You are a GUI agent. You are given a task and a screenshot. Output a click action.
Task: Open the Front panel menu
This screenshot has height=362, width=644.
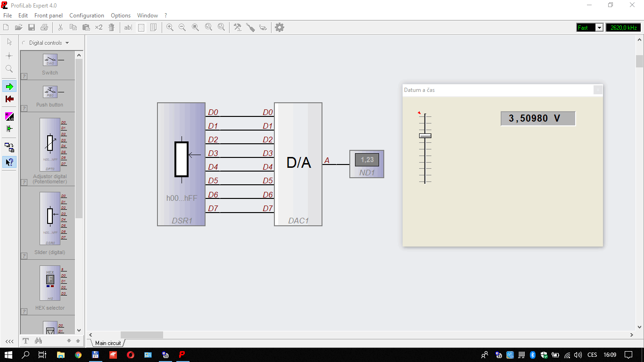click(49, 16)
